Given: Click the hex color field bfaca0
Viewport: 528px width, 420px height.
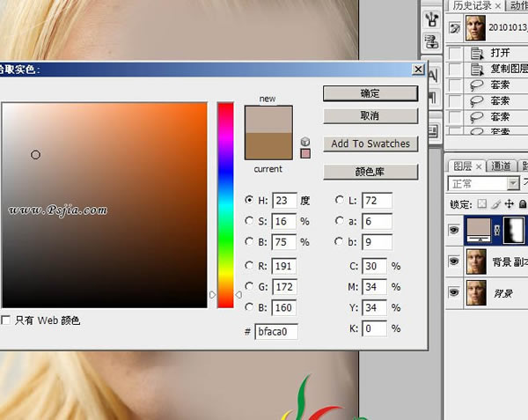Looking at the screenshot, I should pyautogui.click(x=276, y=332).
